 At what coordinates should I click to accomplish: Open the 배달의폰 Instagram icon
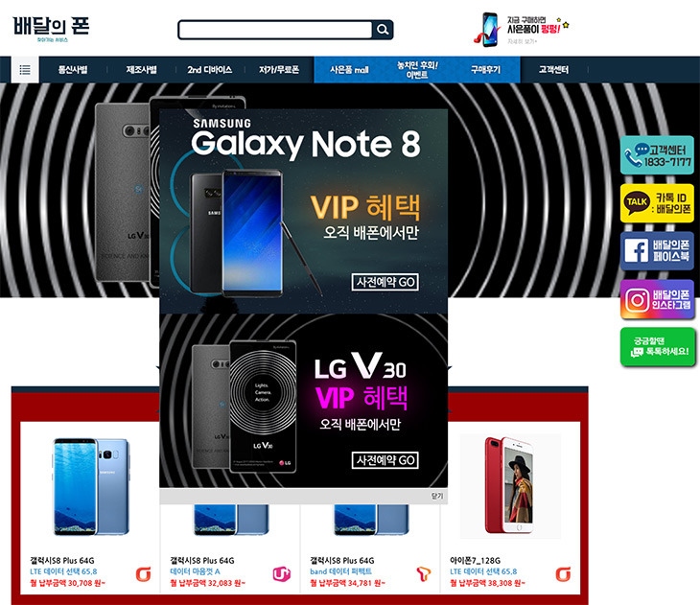657,299
